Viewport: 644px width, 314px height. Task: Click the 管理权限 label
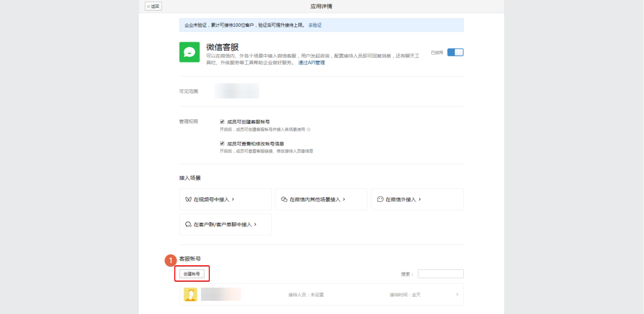coord(188,122)
